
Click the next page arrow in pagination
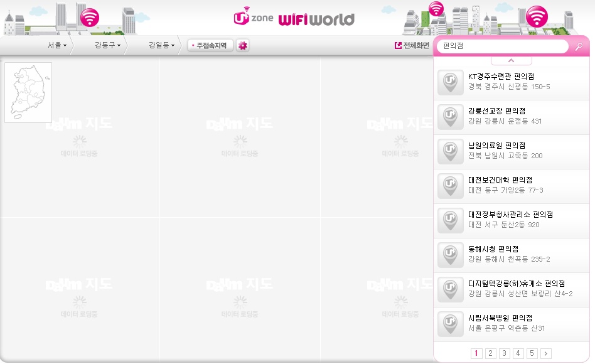tap(545, 353)
